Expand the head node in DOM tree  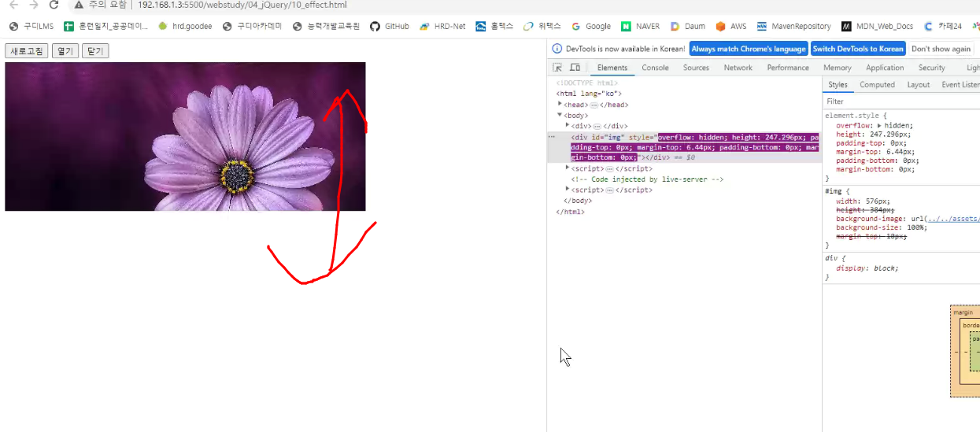[560, 104]
